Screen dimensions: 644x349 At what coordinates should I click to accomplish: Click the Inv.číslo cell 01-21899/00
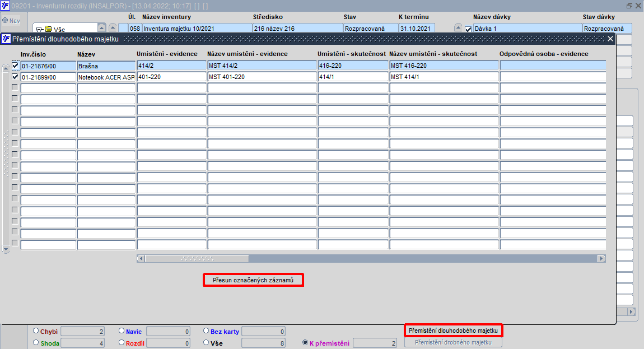coord(48,77)
